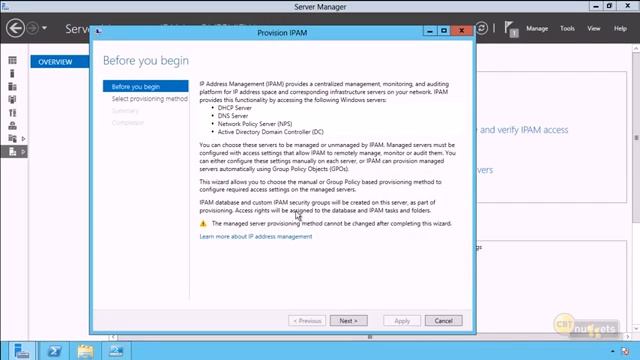Close the Provision IPAM wizard
640x360 pixels.
click(x=462, y=31)
